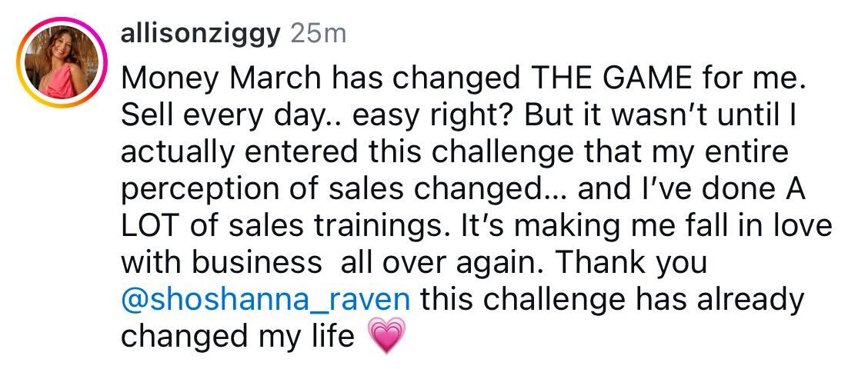Open the @shoshanna_raven mention link

[269, 299]
